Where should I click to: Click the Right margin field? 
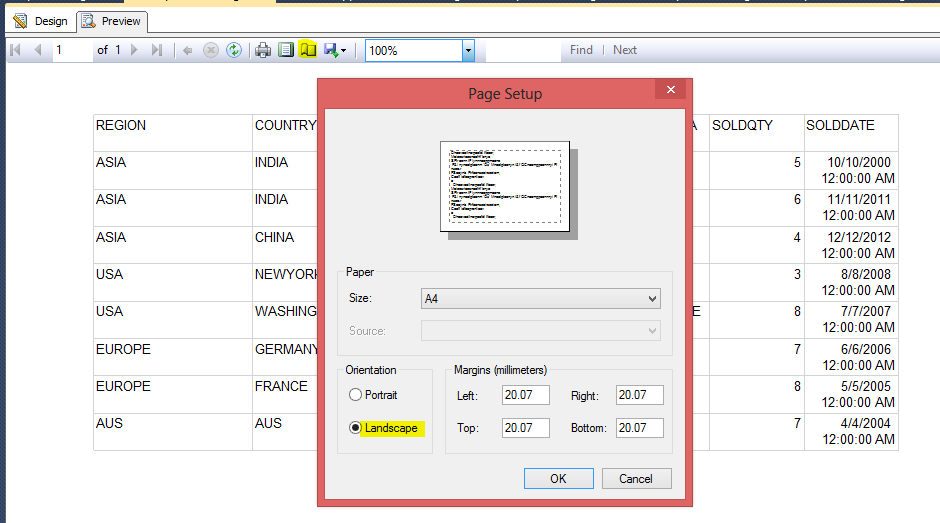(640, 395)
